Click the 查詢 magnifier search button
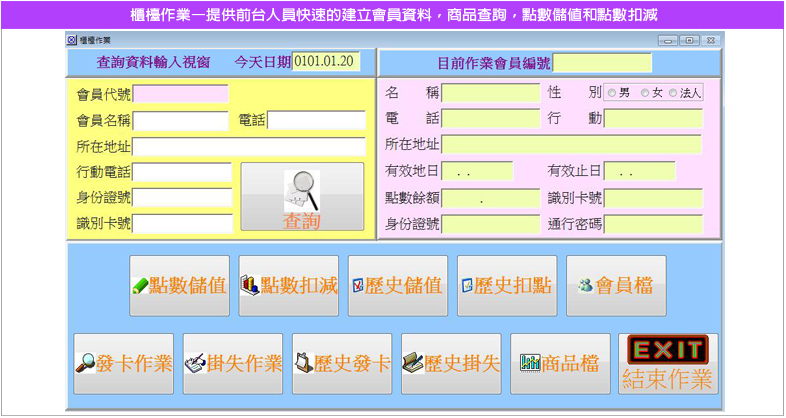Image resolution: width=786 pixels, height=418 pixels. pos(302,197)
